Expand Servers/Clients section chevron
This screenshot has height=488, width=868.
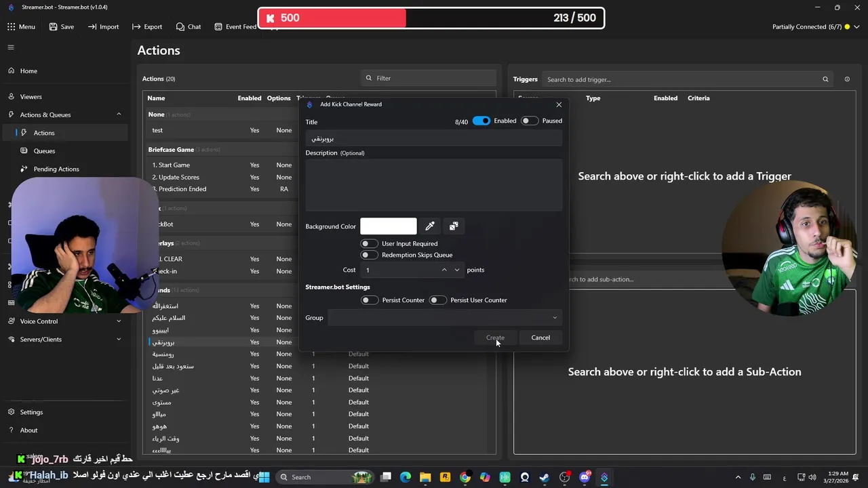point(119,339)
